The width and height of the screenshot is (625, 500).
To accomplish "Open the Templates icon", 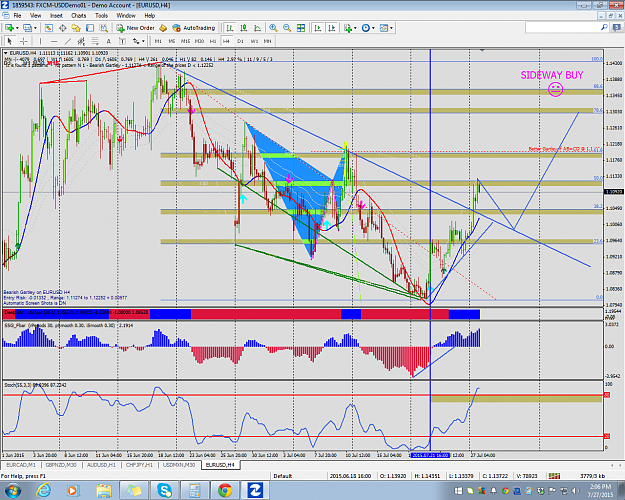I will pyautogui.click(x=383, y=28).
